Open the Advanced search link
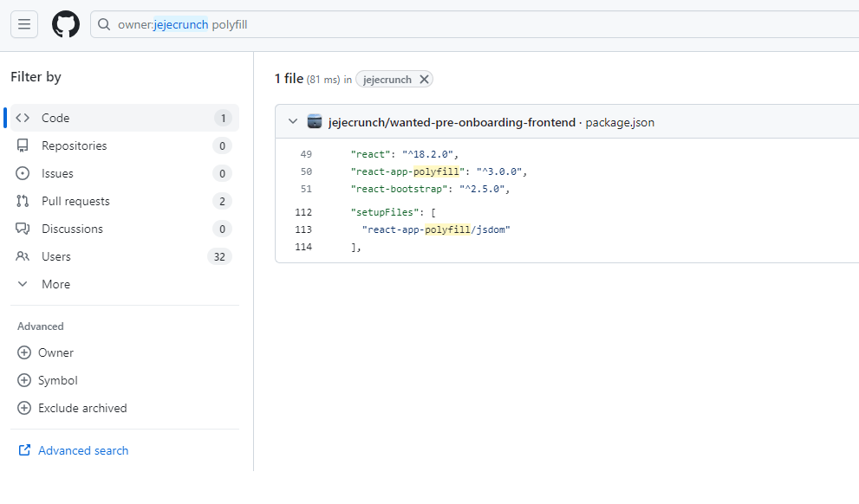 [x=83, y=450]
